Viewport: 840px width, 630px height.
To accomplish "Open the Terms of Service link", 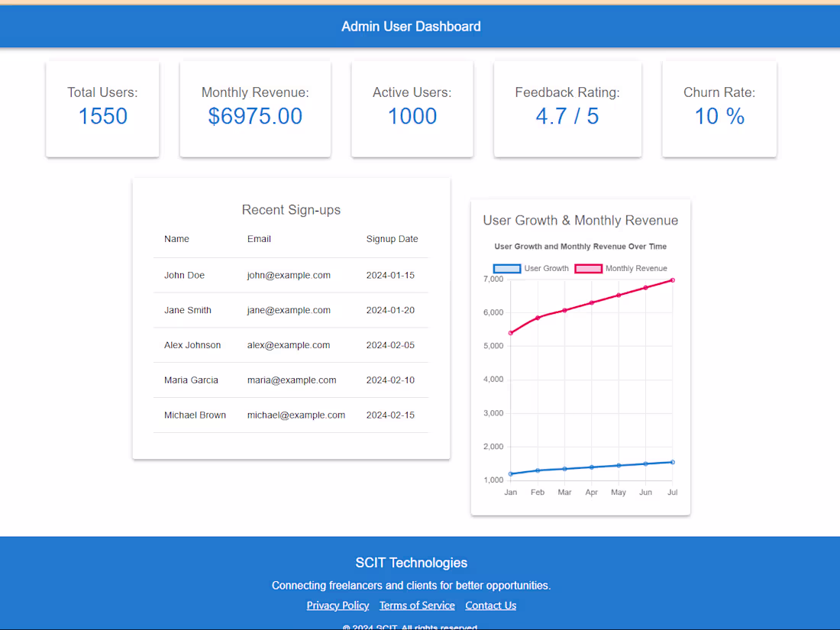I will 417,605.
